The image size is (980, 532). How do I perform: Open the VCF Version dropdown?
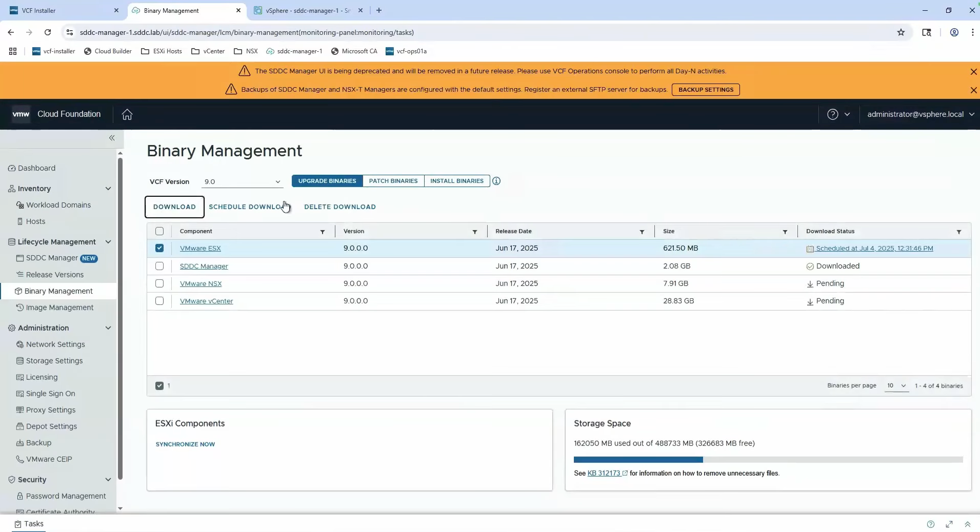pos(242,181)
